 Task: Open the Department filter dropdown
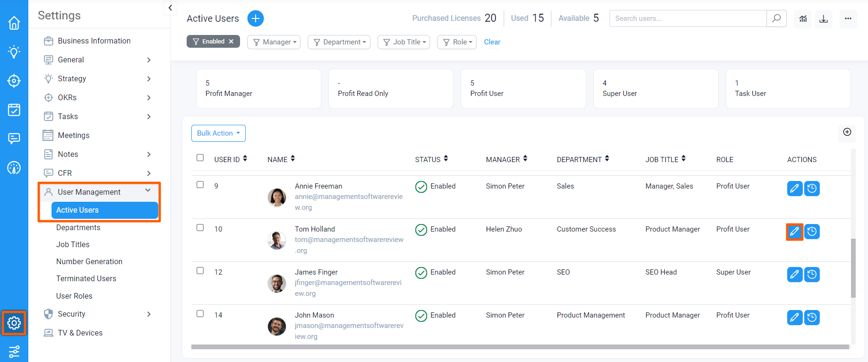pos(339,42)
